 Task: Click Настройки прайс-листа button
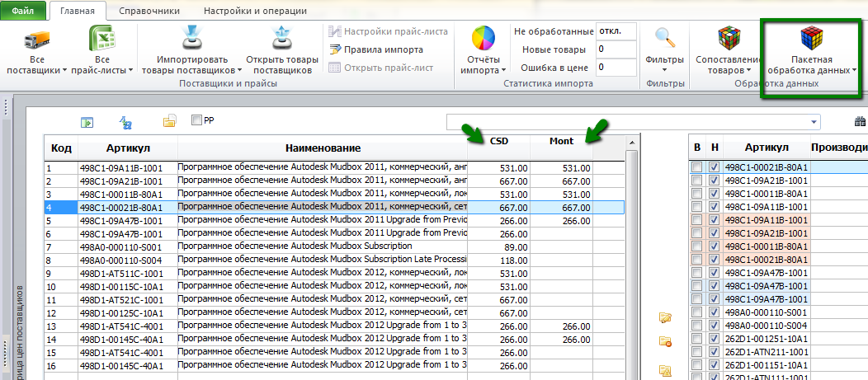point(388,31)
